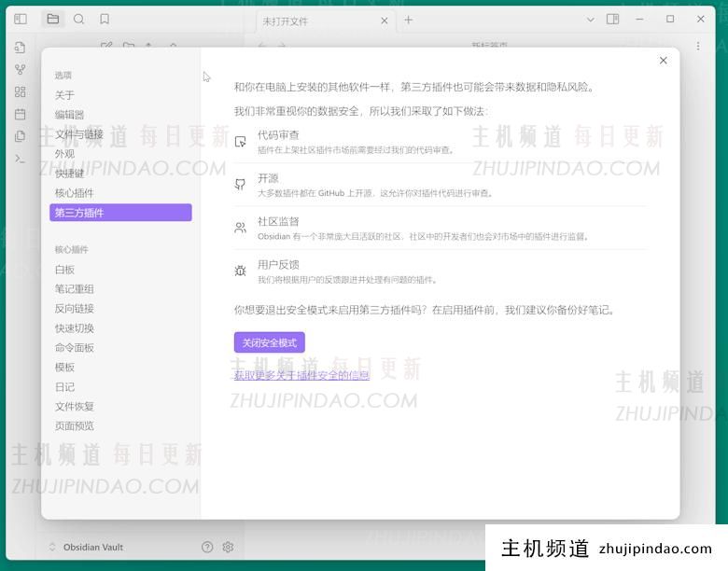Open quick switcher icon in ribbon

click(20, 48)
